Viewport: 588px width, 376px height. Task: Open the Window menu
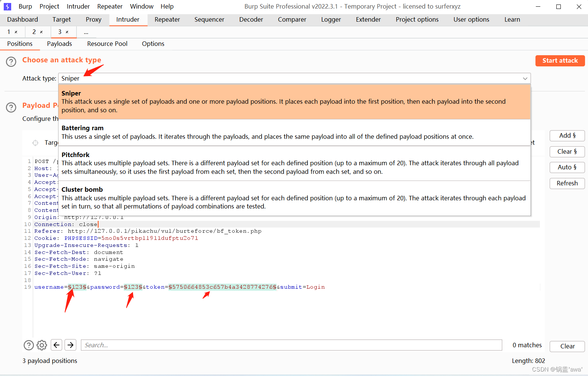click(142, 6)
